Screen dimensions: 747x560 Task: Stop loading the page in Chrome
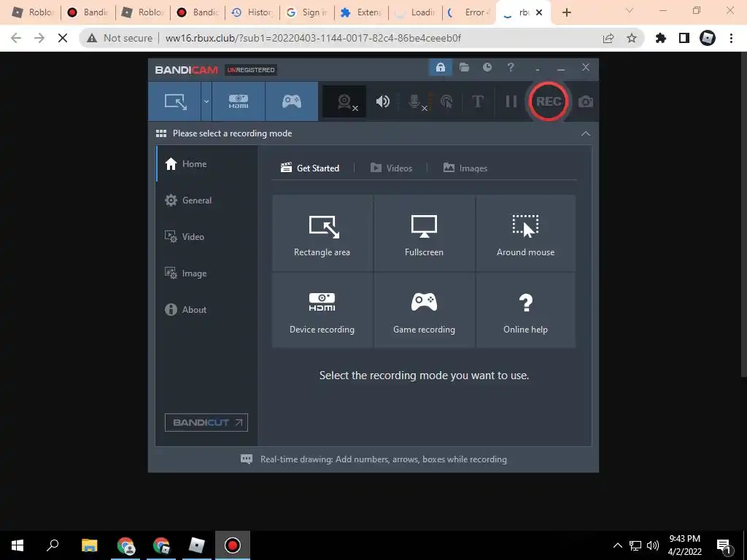pos(63,38)
